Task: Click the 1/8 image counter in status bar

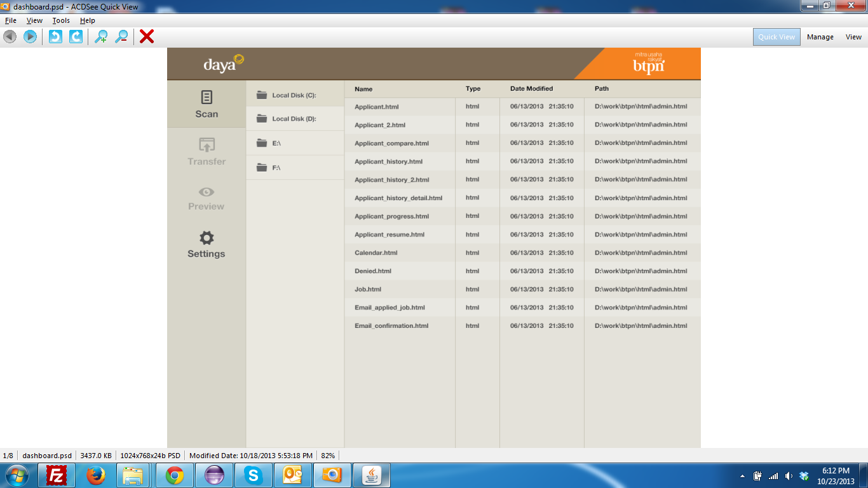Action: coord(8,456)
